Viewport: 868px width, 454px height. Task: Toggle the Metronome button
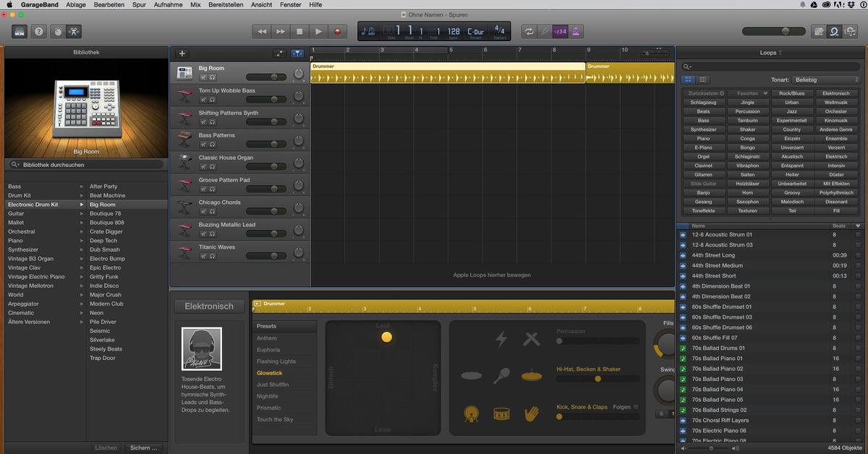point(577,32)
